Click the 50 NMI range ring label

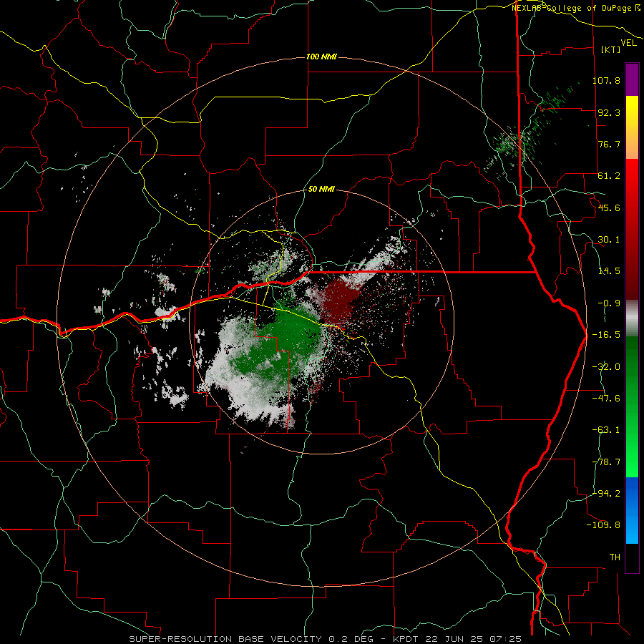(x=321, y=190)
